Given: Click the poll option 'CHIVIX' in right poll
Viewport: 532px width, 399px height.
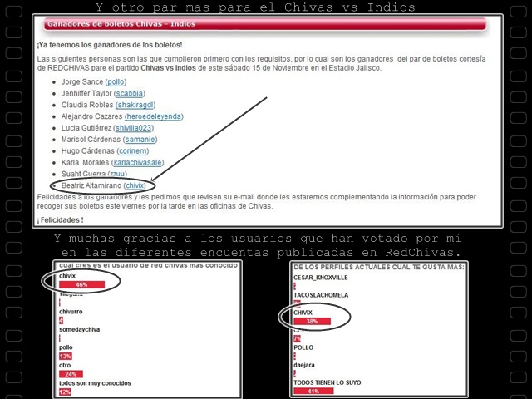Looking at the screenshot, I should point(303,313).
